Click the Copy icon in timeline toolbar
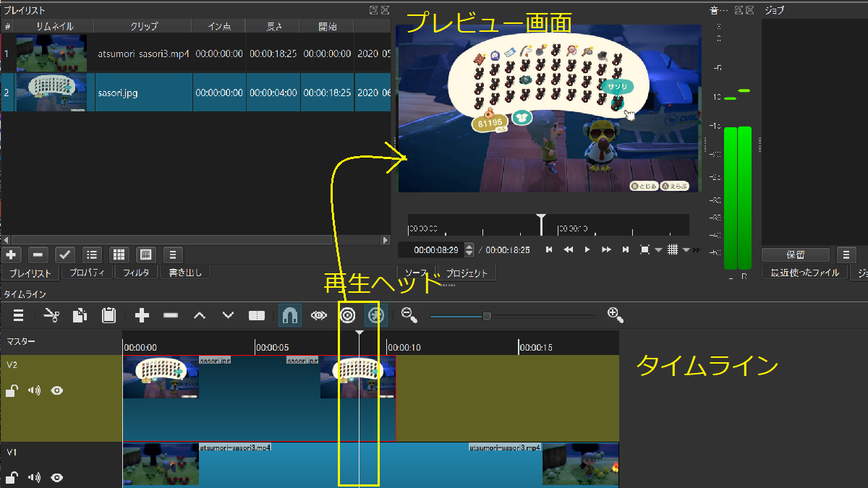The width and height of the screenshot is (868, 488). (80, 315)
